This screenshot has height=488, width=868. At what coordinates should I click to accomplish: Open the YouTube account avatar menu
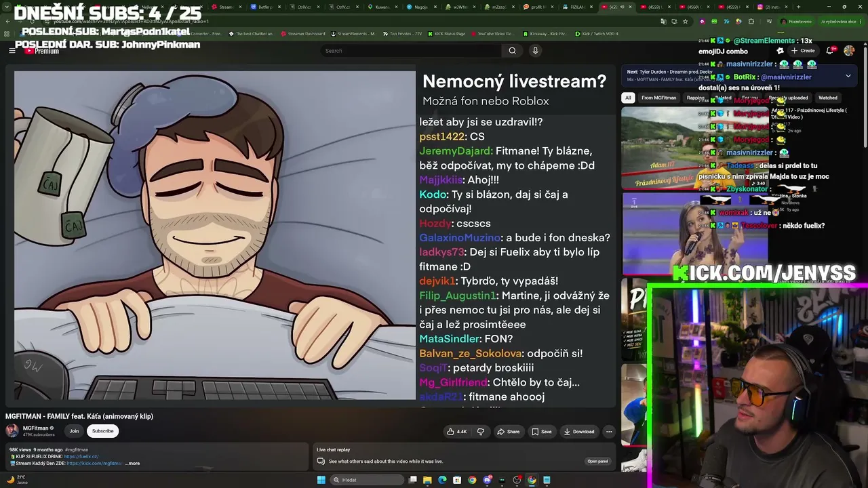pyautogui.click(x=849, y=51)
